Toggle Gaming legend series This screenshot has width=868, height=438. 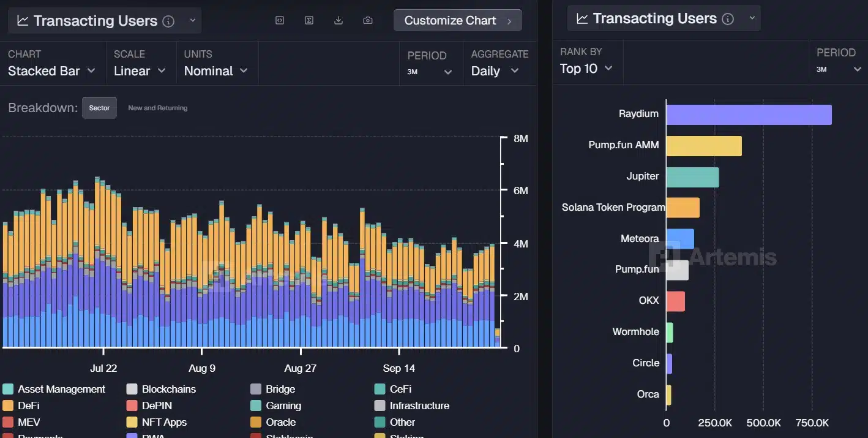[x=276, y=406]
